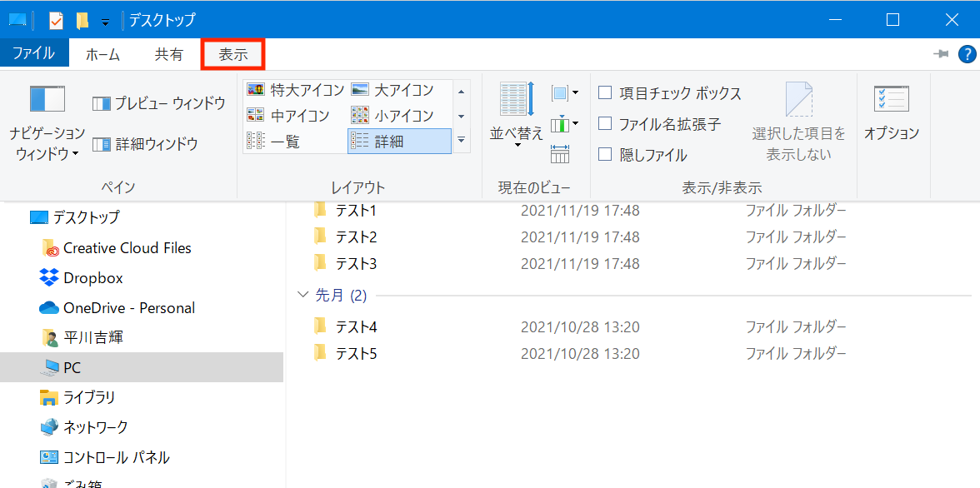Select Extra Large Icons (特大アイコン) layout
980x488 pixels.
295,90
